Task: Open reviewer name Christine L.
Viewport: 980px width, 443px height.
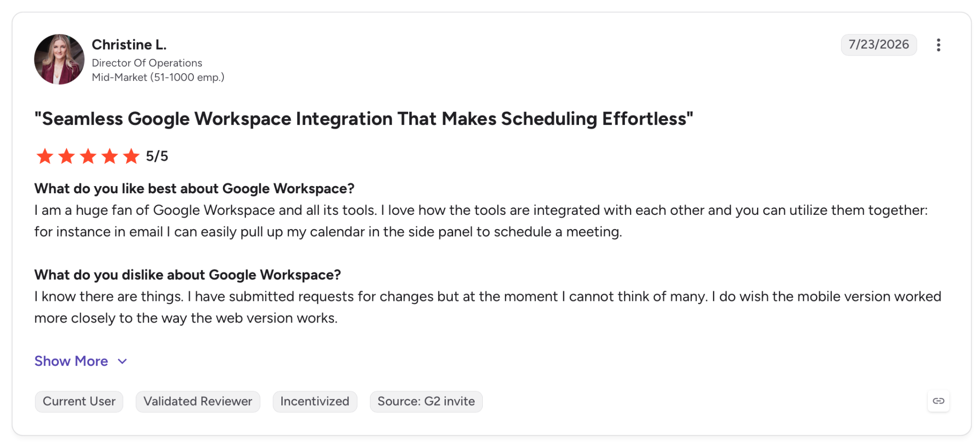Action: 129,45
